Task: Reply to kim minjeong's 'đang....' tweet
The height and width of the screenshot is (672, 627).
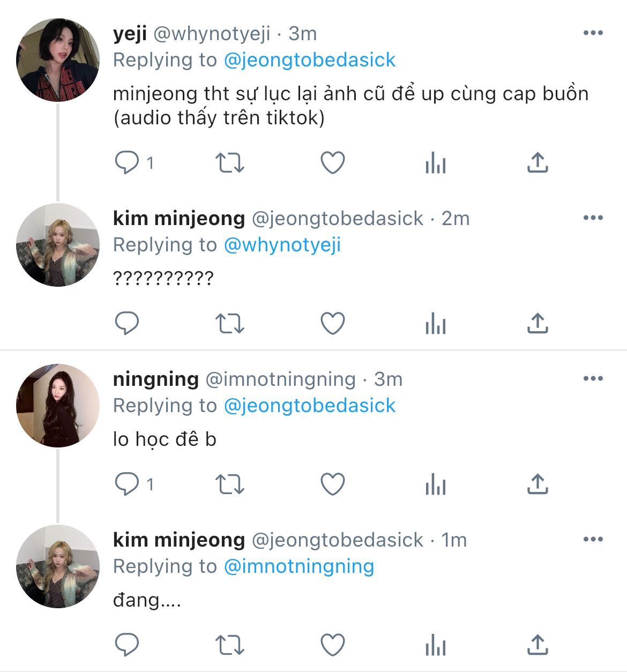Action: pos(127,645)
